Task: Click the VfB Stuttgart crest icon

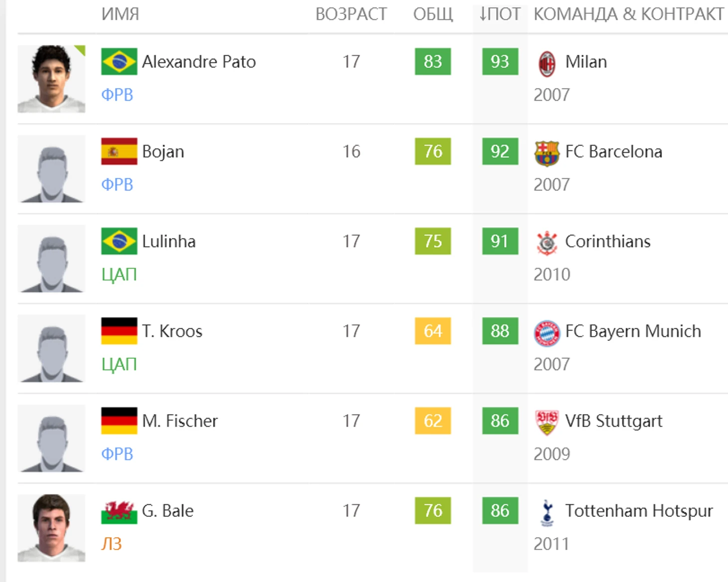Action: pos(546,422)
